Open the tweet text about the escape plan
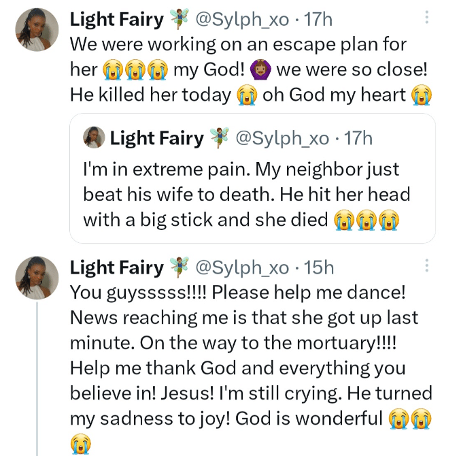Image resolution: width=476 pixels, height=456 pixels. [238, 70]
